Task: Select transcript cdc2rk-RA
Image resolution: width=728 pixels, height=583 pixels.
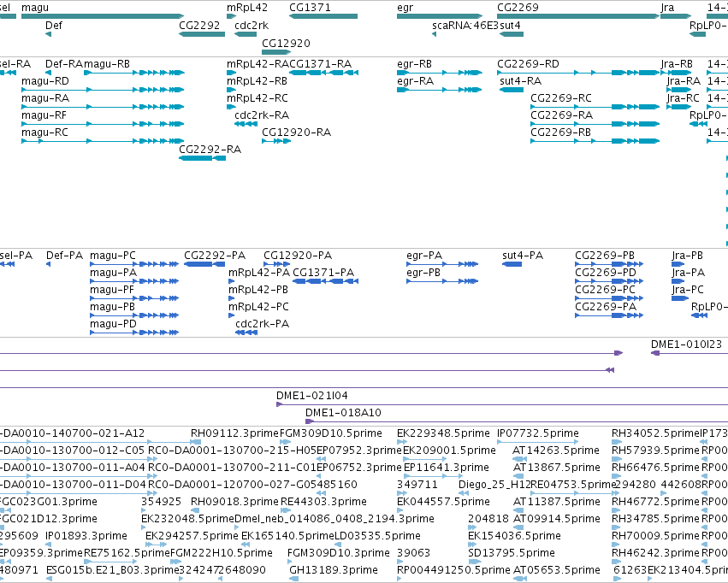Action: (x=262, y=115)
